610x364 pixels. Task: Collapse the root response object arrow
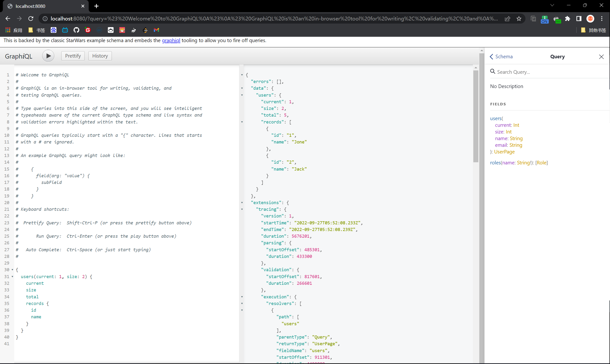242,75
